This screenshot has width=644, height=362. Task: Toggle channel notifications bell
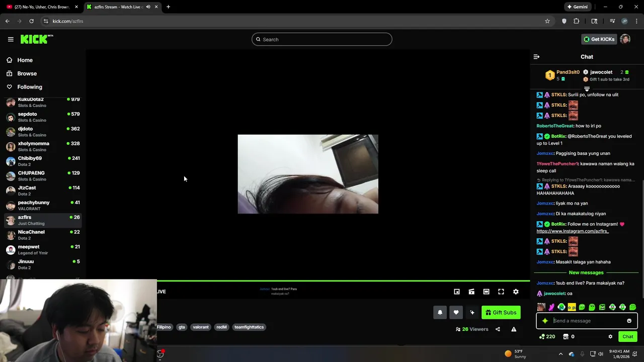440,312
